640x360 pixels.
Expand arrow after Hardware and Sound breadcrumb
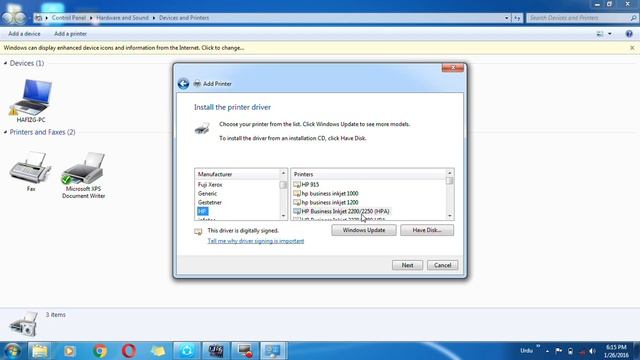coord(154,18)
